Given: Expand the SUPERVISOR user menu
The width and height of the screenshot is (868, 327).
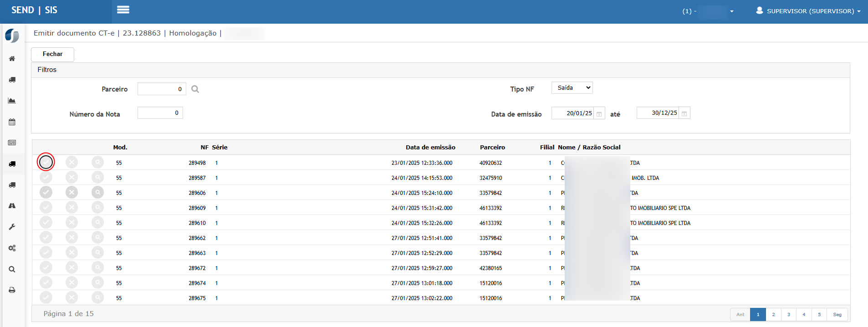Looking at the screenshot, I should pos(808,11).
